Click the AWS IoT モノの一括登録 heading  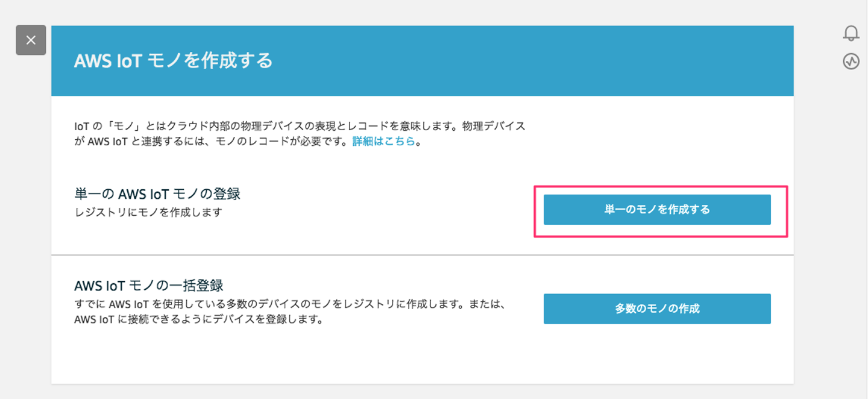coord(149,285)
